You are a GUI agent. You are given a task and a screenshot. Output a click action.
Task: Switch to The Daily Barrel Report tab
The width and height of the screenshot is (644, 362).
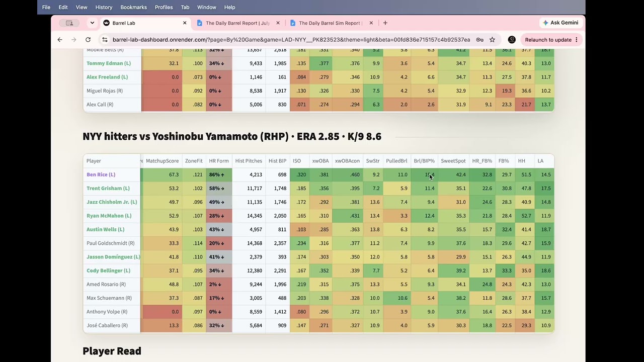coord(238,23)
